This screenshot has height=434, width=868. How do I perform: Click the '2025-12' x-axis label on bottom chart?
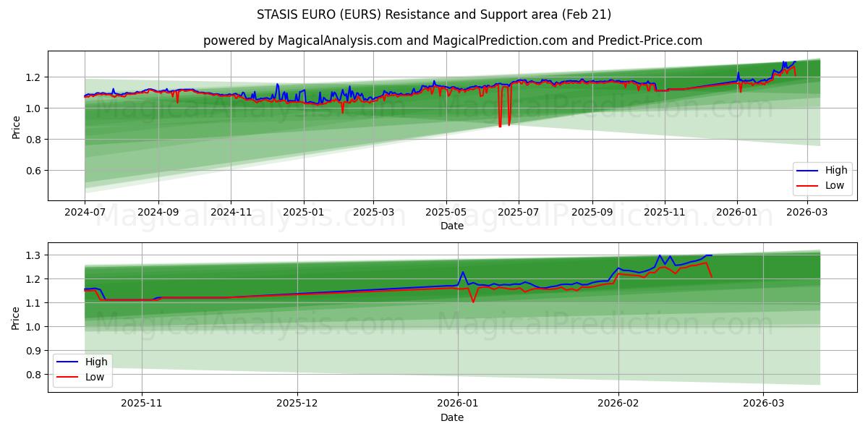coord(298,404)
